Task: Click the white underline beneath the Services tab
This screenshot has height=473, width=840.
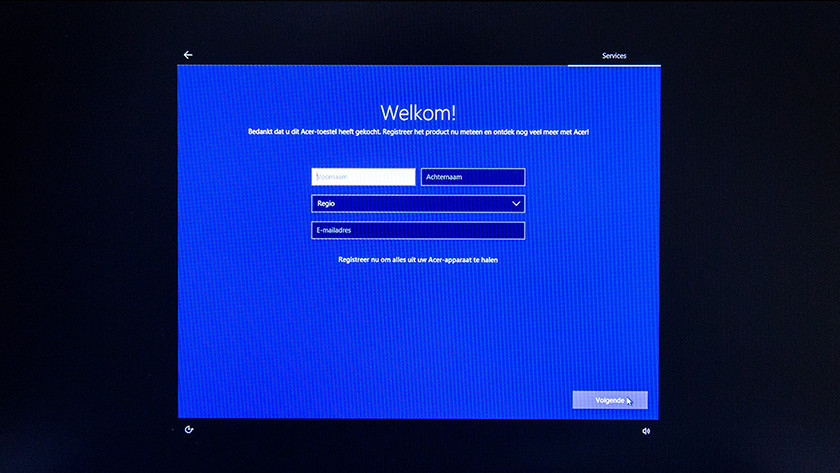Action: pyautogui.click(x=614, y=65)
